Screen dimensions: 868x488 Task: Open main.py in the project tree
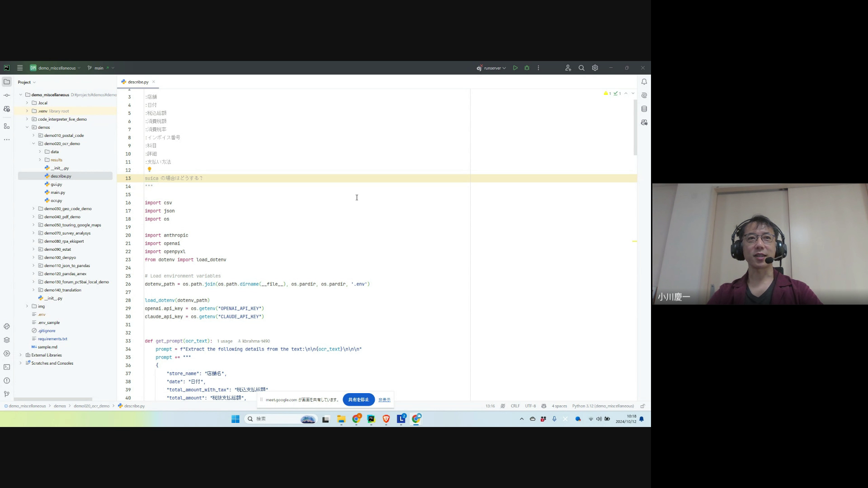57,192
